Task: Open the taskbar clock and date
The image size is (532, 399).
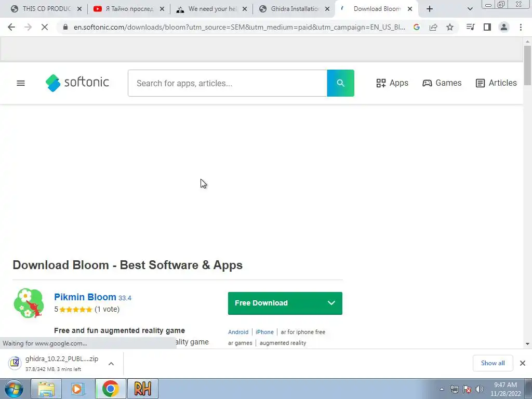Action: 505,389
